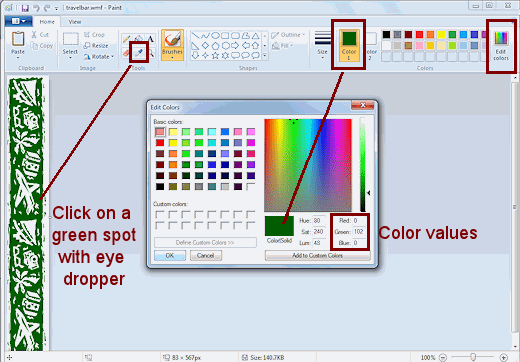Click the Blue value field
The height and width of the screenshot is (362, 520).
359,243
